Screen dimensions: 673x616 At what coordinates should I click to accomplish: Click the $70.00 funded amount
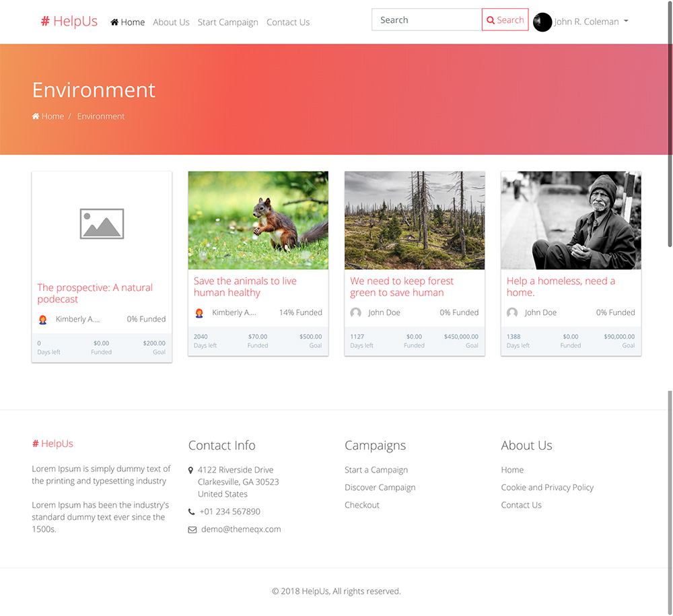point(258,337)
